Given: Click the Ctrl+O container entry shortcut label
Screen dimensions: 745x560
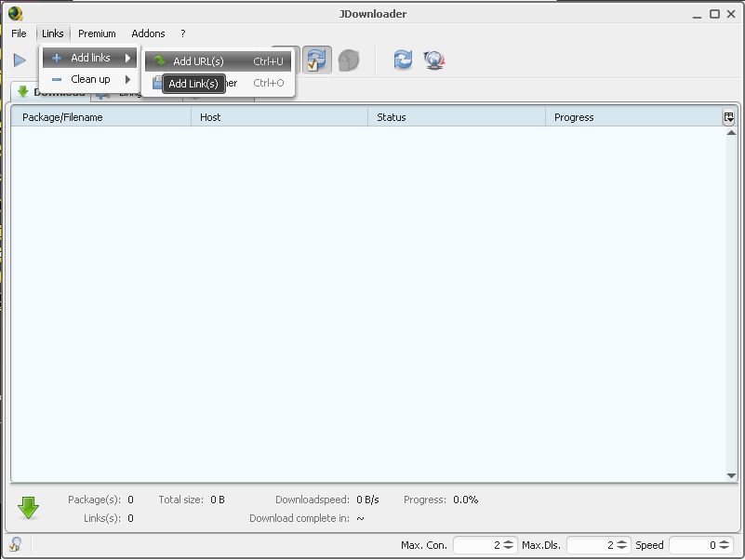Looking at the screenshot, I should pos(269,83).
